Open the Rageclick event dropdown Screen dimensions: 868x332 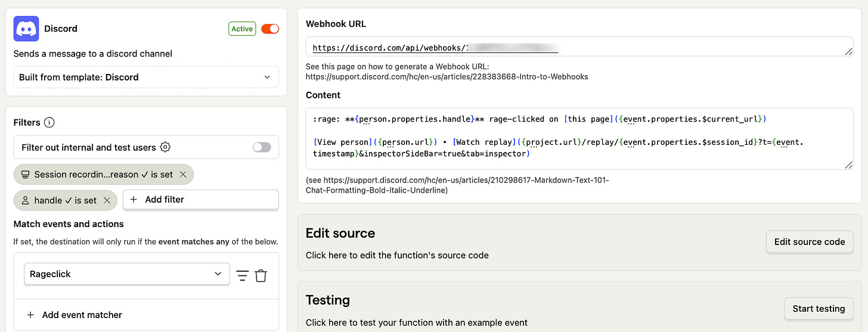[126, 274]
